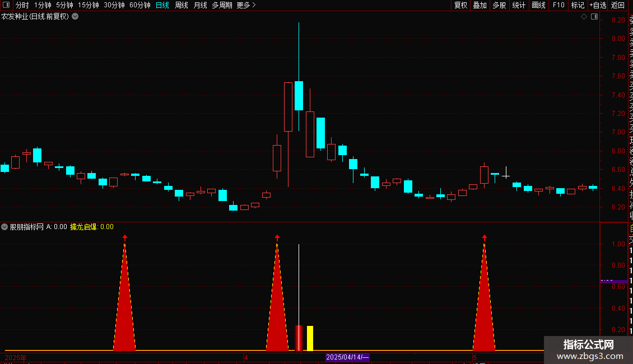Click the 0.60 indicator axis label
This screenshot has height=364, width=633.
coord(618,287)
